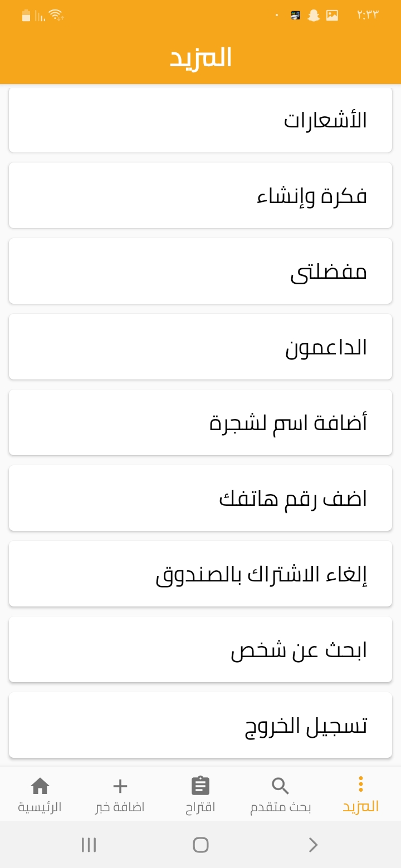401x868 pixels.
Task: Open the suggestion clipboard icon
Action: click(200, 786)
